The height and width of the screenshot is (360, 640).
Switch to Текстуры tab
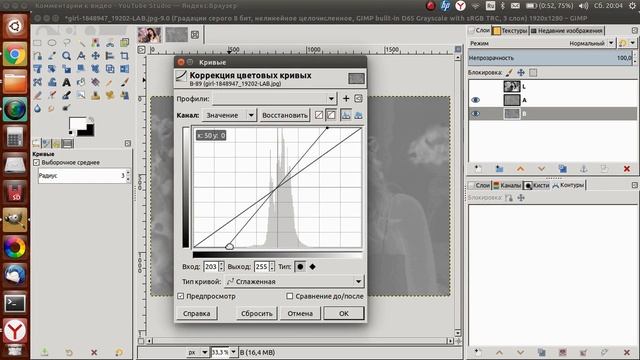(510, 31)
